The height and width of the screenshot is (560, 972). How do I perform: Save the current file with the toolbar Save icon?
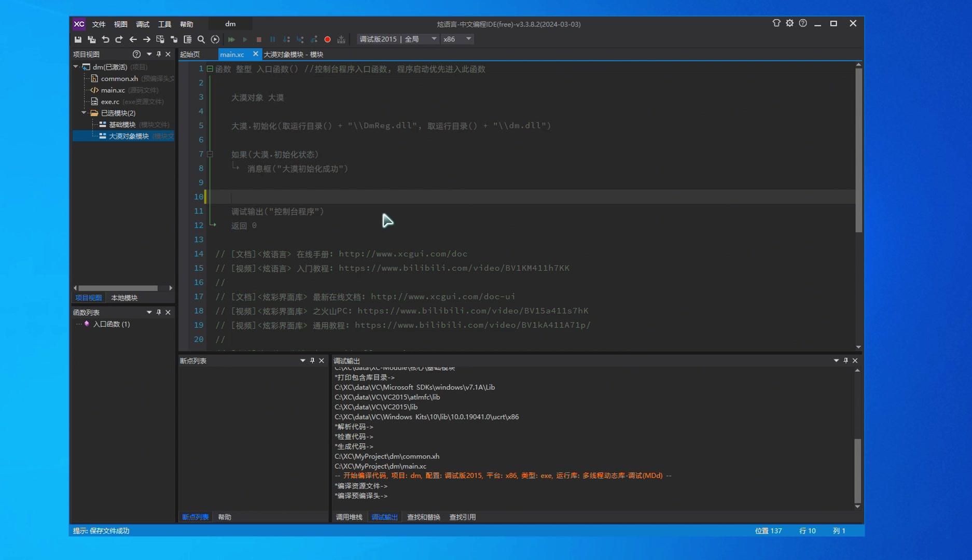tap(78, 39)
